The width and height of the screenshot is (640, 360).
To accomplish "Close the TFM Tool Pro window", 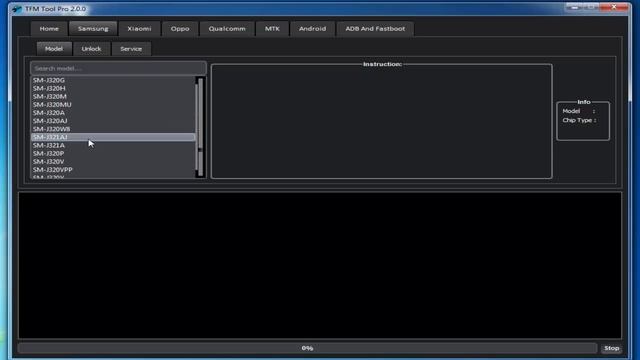I will (x=614, y=7).
